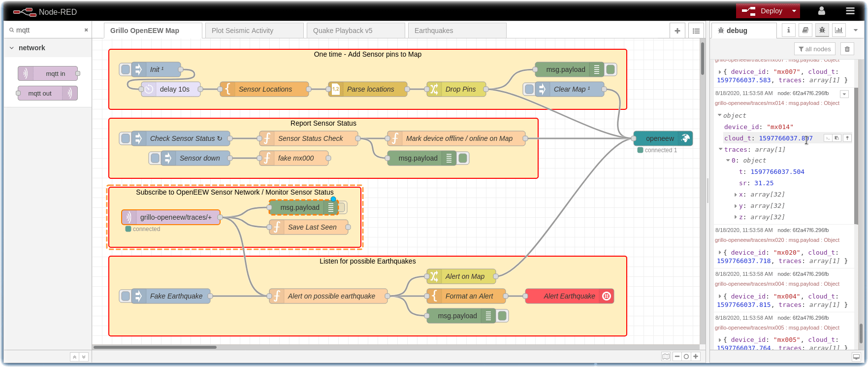Screen dimensions: 868x367
Task: Open the mx014 debug message options dropdown
Action: pyautogui.click(x=844, y=94)
